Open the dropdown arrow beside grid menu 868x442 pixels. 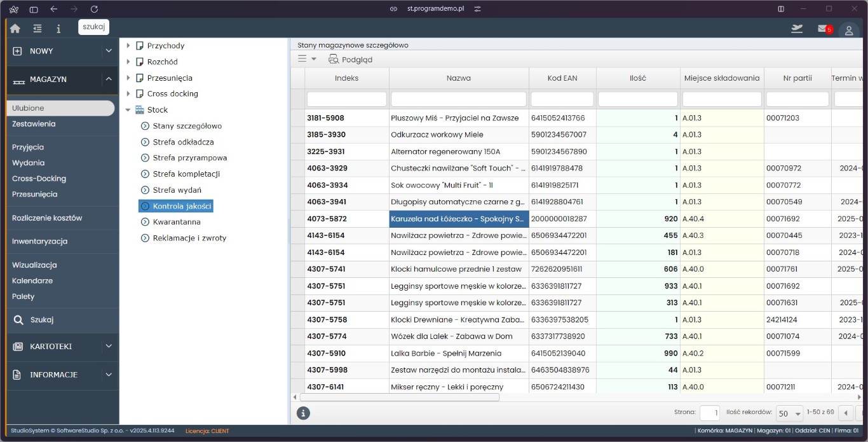[x=314, y=59]
